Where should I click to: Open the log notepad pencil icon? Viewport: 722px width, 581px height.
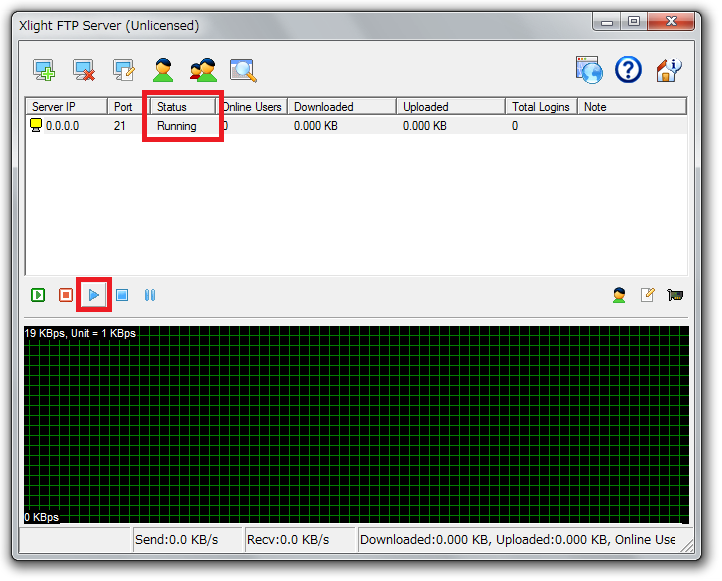coord(648,295)
